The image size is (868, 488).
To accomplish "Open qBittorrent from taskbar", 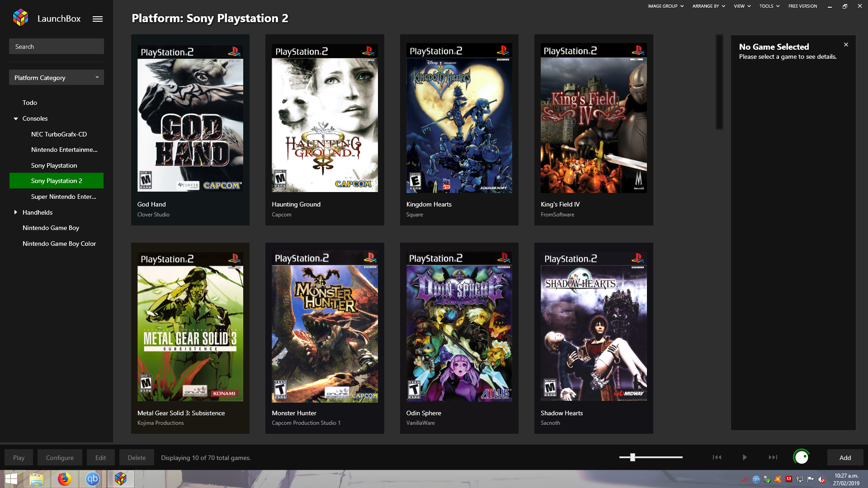I will tap(92, 479).
